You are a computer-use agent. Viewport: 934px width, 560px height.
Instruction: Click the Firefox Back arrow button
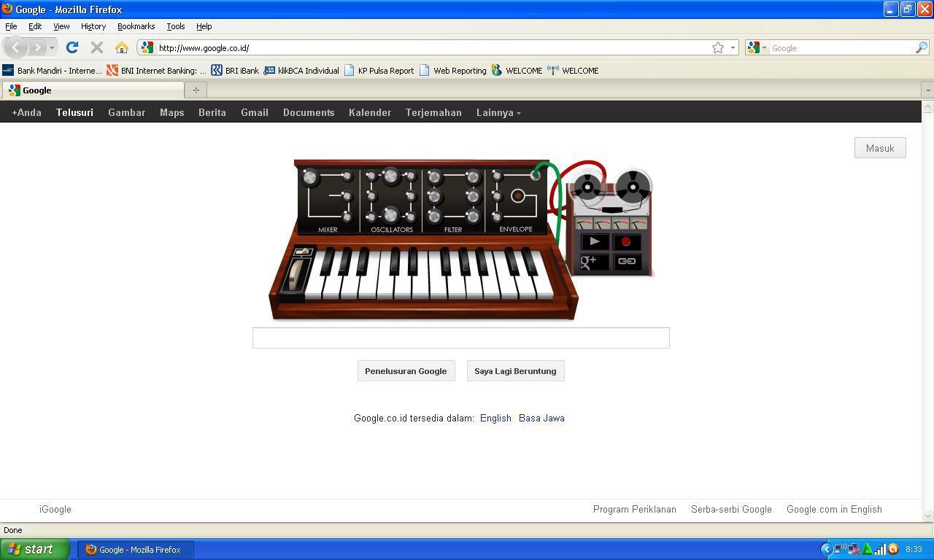[x=16, y=47]
